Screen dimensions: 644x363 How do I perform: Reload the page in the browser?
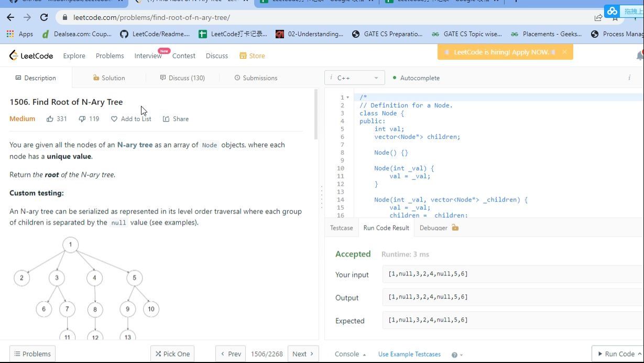[44, 17]
